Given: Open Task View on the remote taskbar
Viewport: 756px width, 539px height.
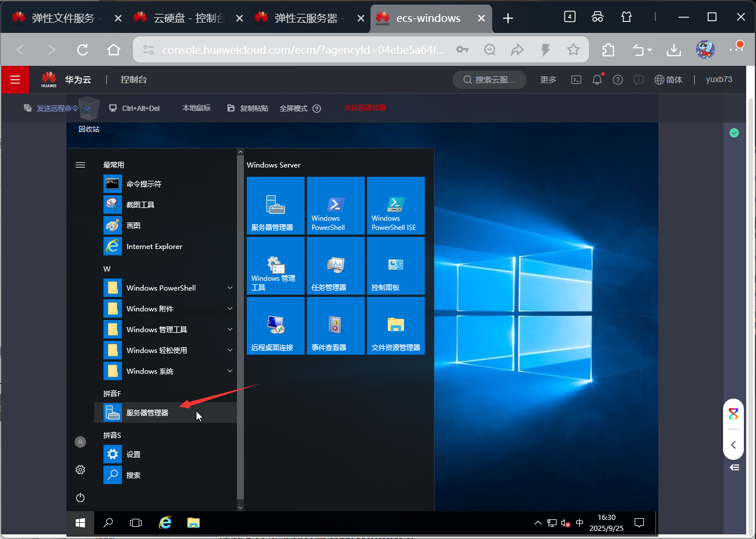Looking at the screenshot, I should click(136, 523).
